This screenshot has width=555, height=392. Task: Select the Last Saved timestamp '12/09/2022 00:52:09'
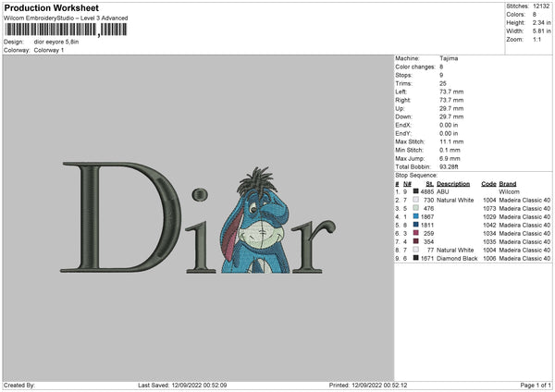click(x=199, y=386)
